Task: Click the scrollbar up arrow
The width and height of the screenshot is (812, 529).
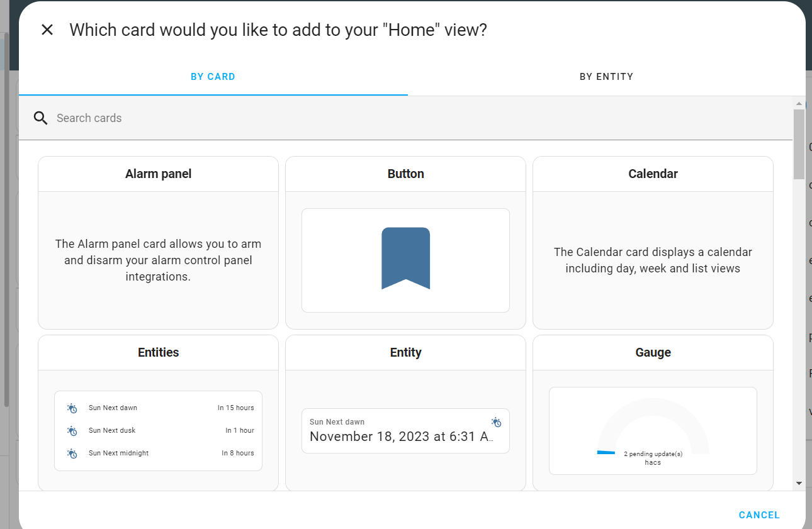Action: pos(799,104)
